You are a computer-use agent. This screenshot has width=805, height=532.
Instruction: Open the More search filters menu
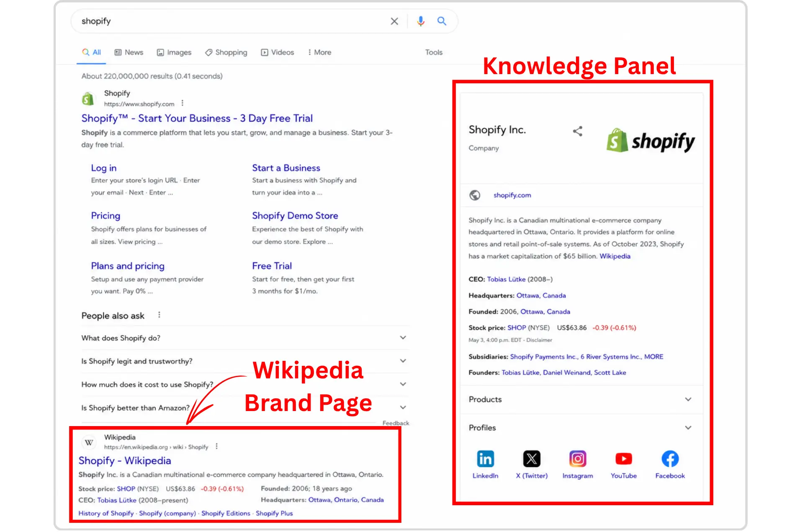319,52
